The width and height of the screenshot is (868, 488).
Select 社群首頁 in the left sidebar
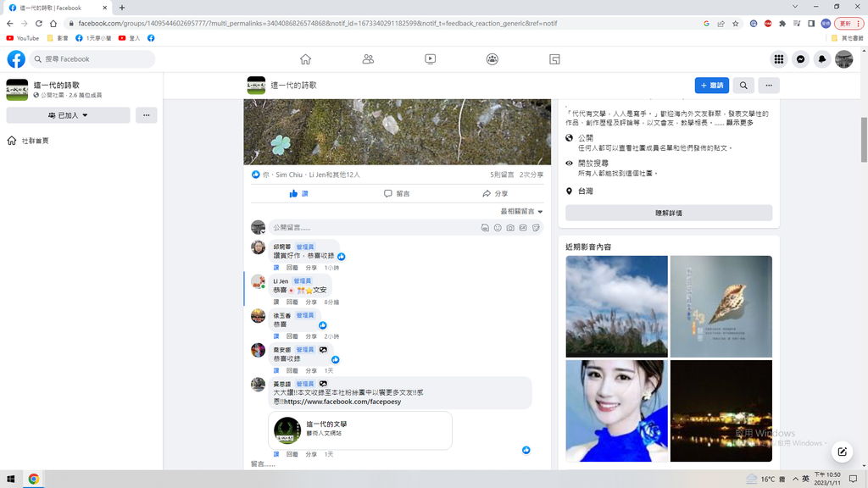[35, 141]
